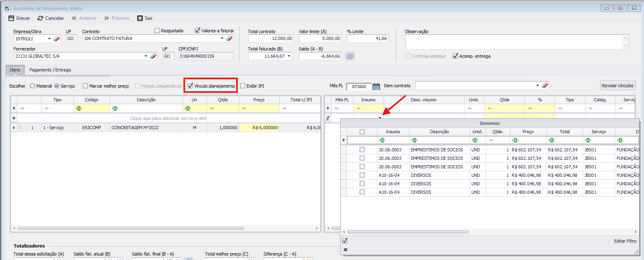Click the Gravar save icon
644x260 pixels.
[x=11, y=18]
